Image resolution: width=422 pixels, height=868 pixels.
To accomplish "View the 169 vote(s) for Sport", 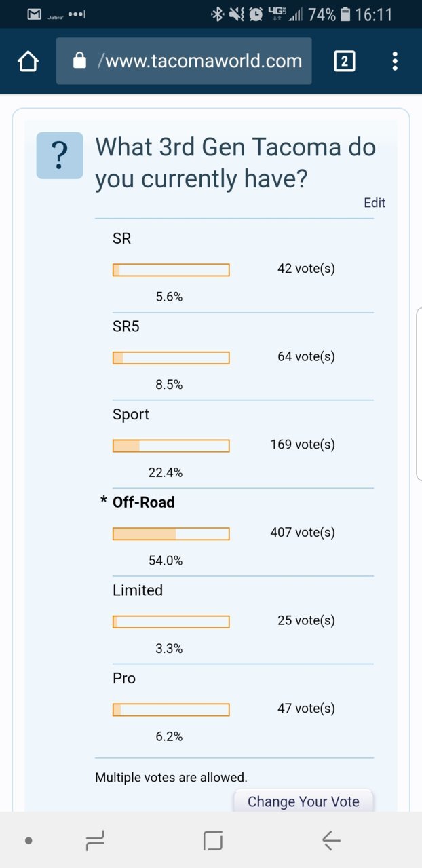I will coord(303,445).
